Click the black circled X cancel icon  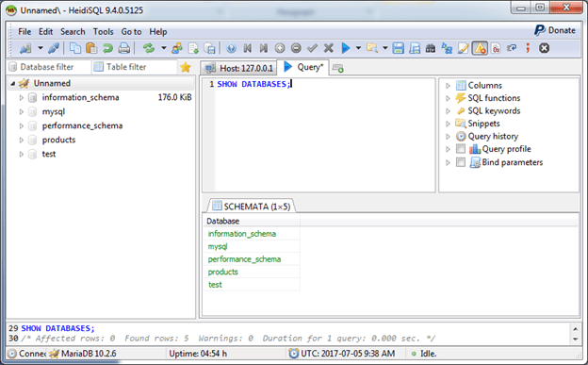(x=544, y=48)
